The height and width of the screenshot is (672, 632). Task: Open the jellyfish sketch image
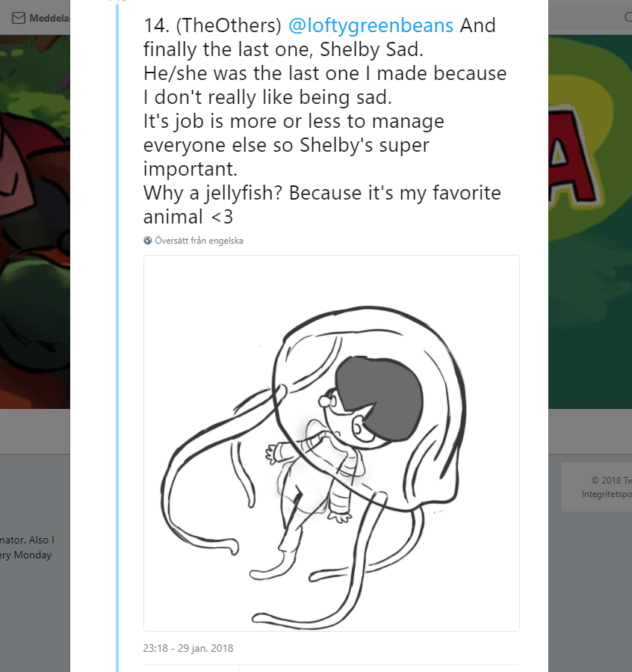(331, 443)
